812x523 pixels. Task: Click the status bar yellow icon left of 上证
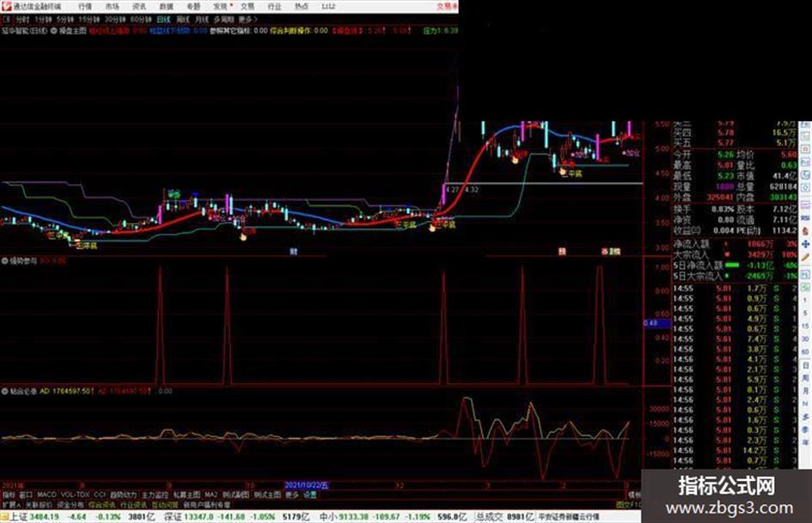pyautogui.click(x=4, y=517)
